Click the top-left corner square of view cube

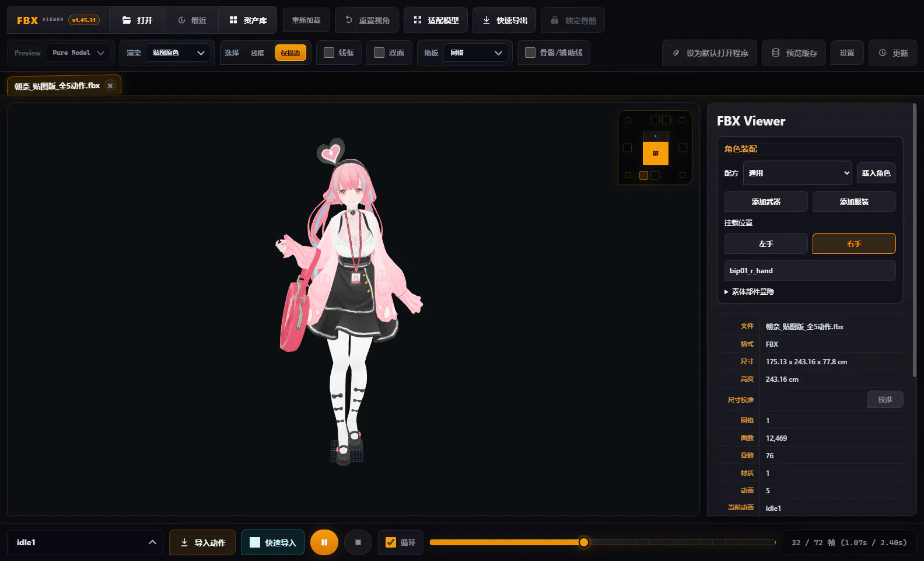[628, 120]
